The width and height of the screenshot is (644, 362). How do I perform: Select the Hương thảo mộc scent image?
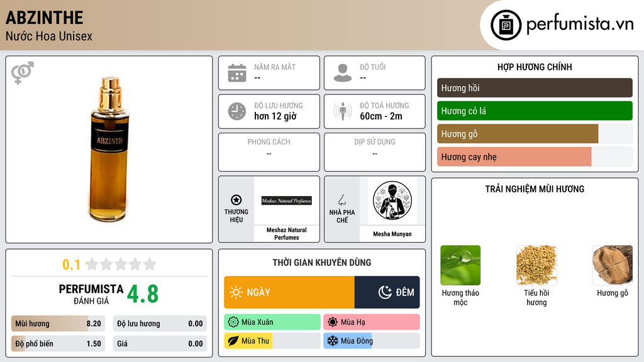(x=460, y=265)
